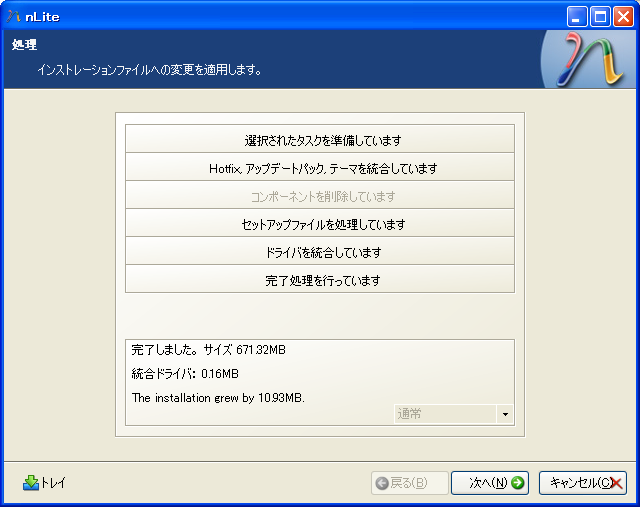This screenshot has height=507, width=640.
Task: Maximize the nLite window
Action: point(600,17)
